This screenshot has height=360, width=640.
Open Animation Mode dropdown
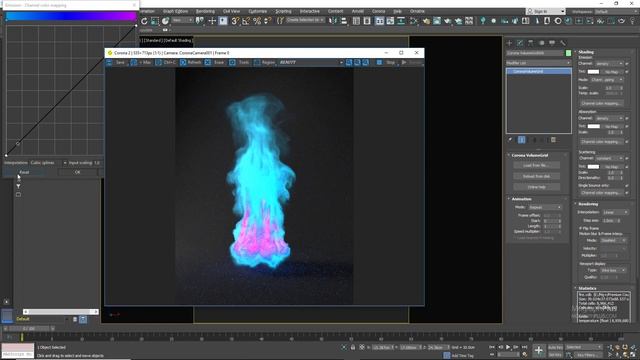(545, 207)
